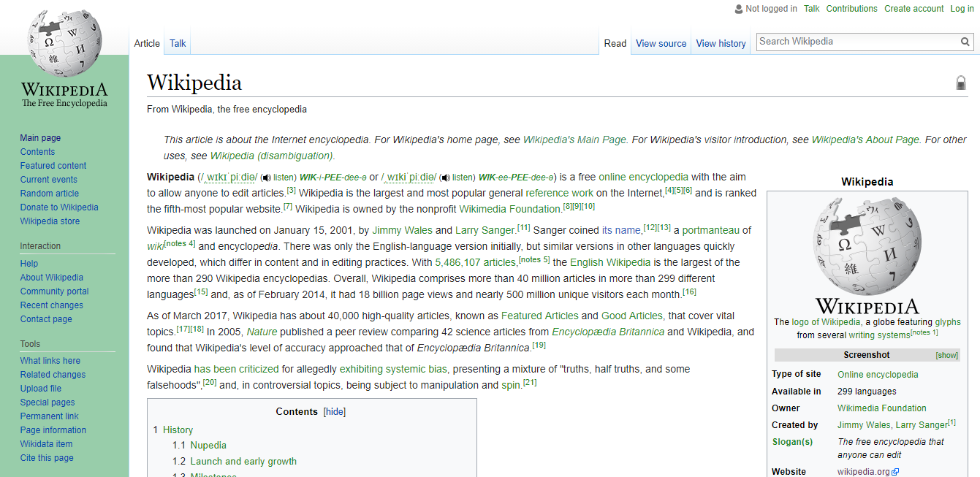Follow the reference work link
Image resolution: width=980 pixels, height=477 pixels.
[560, 193]
